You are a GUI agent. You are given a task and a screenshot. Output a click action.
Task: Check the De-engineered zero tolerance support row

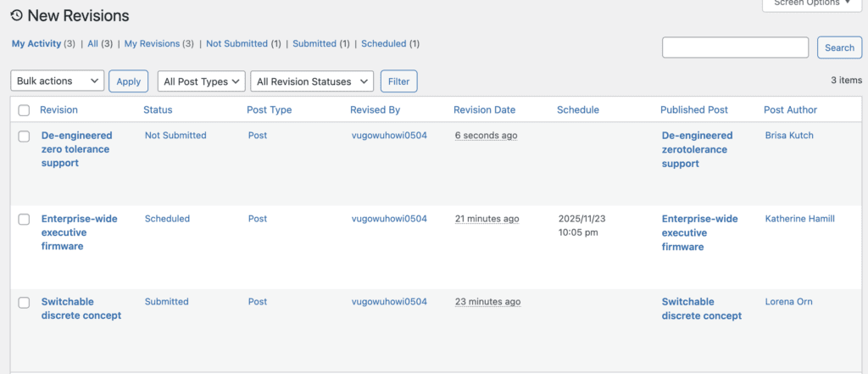(x=24, y=136)
